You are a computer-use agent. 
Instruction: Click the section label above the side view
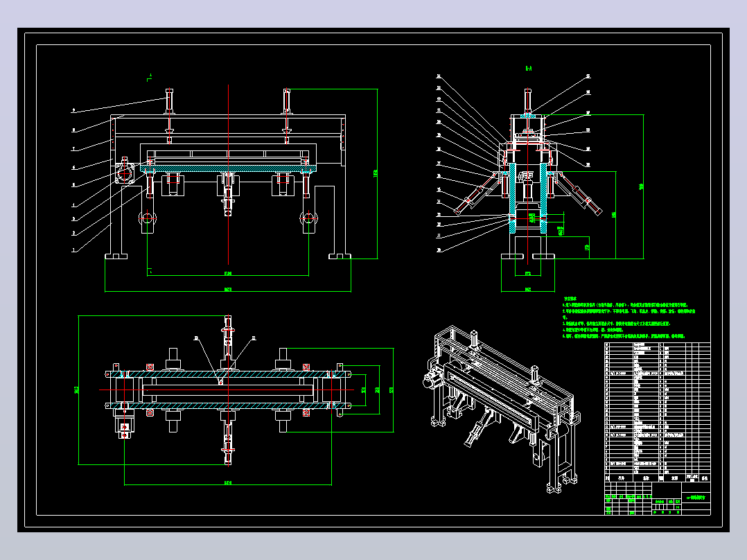pyautogui.click(x=528, y=69)
